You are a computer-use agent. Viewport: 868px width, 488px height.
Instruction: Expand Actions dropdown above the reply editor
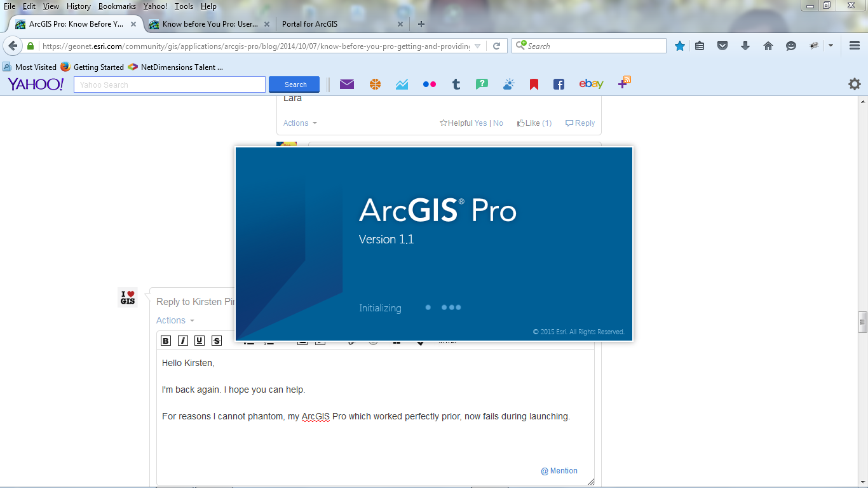coord(175,320)
